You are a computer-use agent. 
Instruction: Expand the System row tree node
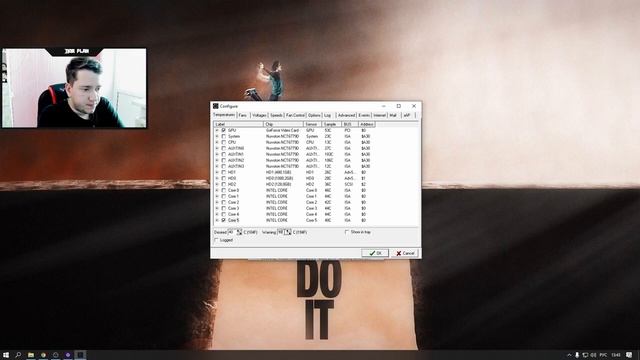click(x=217, y=136)
